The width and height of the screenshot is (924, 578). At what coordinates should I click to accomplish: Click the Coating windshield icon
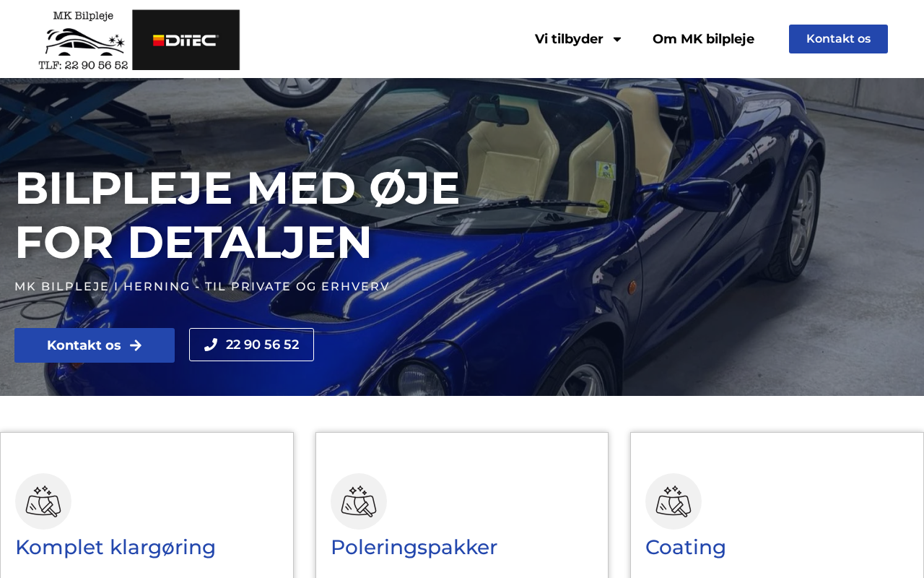pos(674,501)
